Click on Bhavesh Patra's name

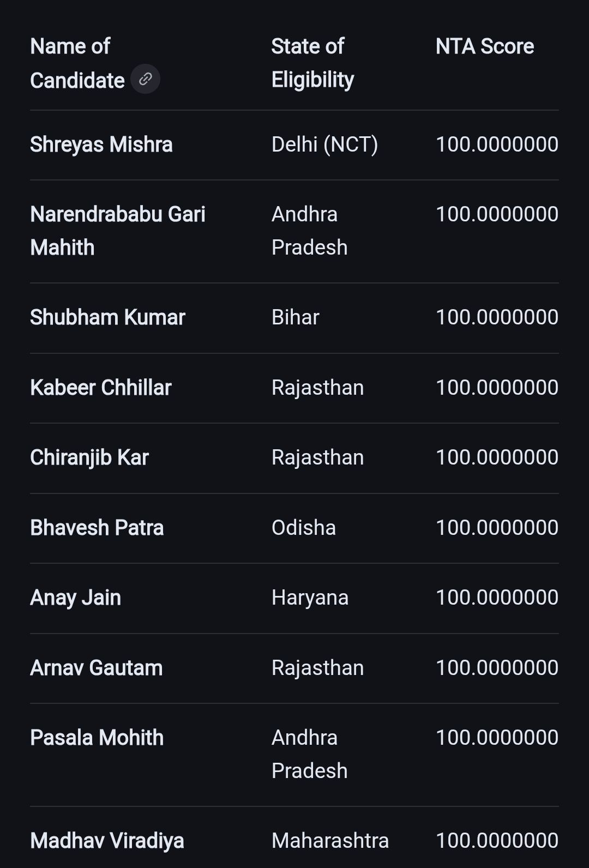[97, 528]
